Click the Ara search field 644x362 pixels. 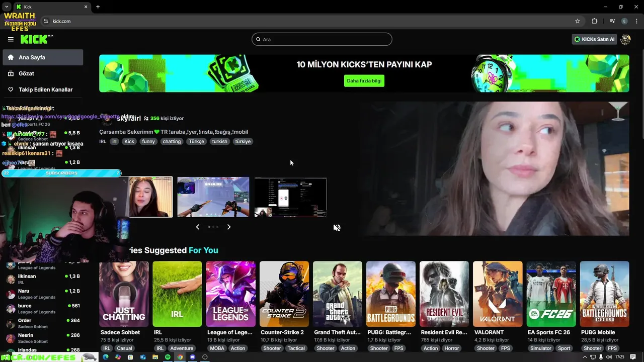click(x=322, y=39)
